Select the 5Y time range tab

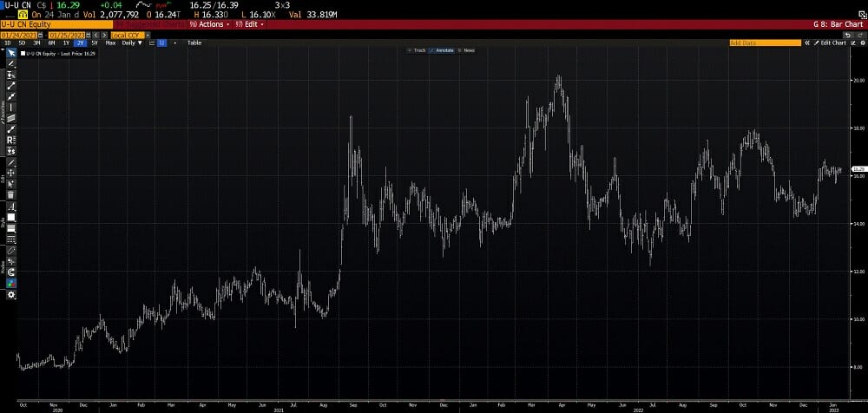pyautogui.click(x=94, y=42)
